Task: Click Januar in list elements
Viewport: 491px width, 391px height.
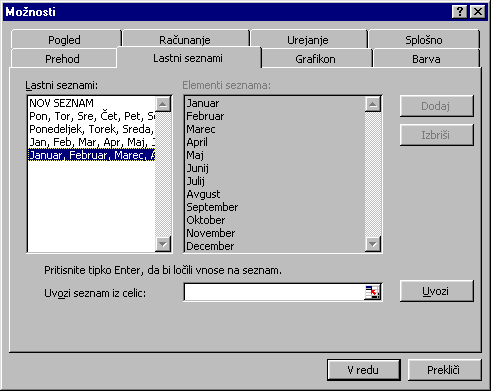Action: (x=203, y=103)
